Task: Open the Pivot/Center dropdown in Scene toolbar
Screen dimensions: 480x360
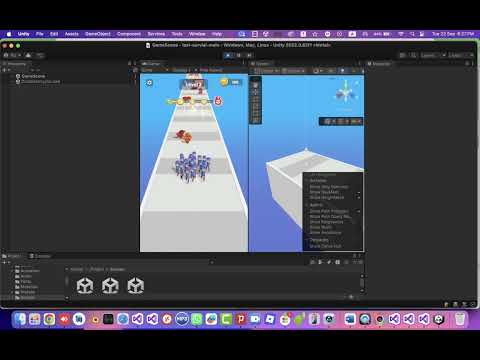Action: [x=266, y=71]
